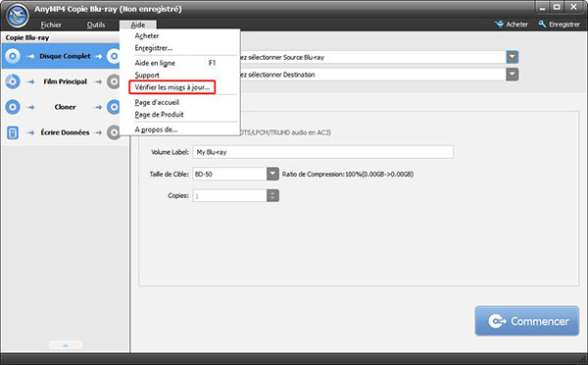The height and width of the screenshot is (365, 588).
Task: Open A propos de... dialog
Action: tap(156, 130)
